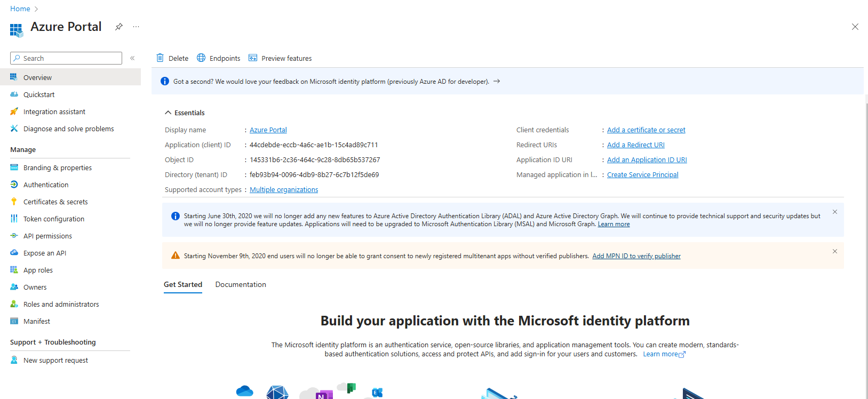Screen dimensions: 868x399
Task: Click the Delete trash icon
Action: 160,58
